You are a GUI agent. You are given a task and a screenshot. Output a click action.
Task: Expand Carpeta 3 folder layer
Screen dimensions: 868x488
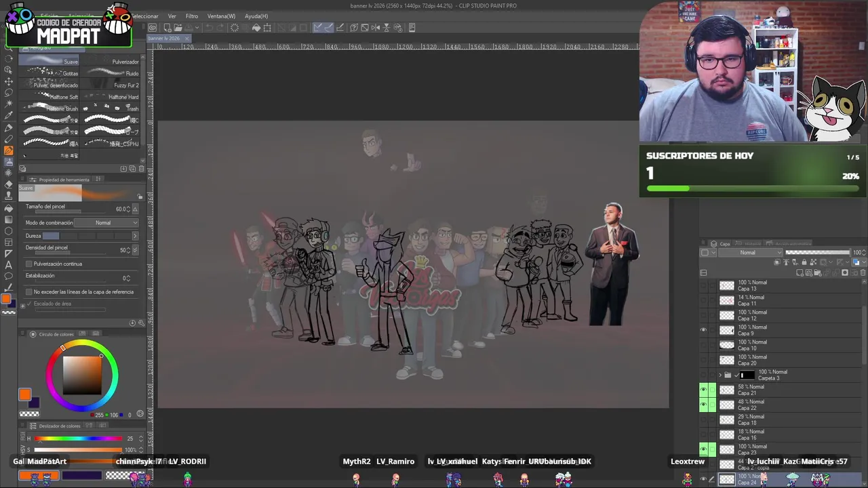pos(720,375)
